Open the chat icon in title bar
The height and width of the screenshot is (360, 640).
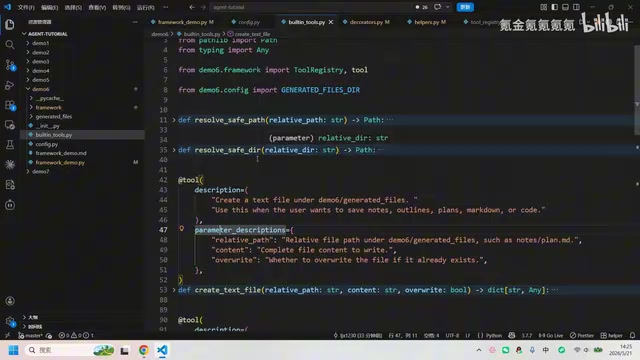438,7
